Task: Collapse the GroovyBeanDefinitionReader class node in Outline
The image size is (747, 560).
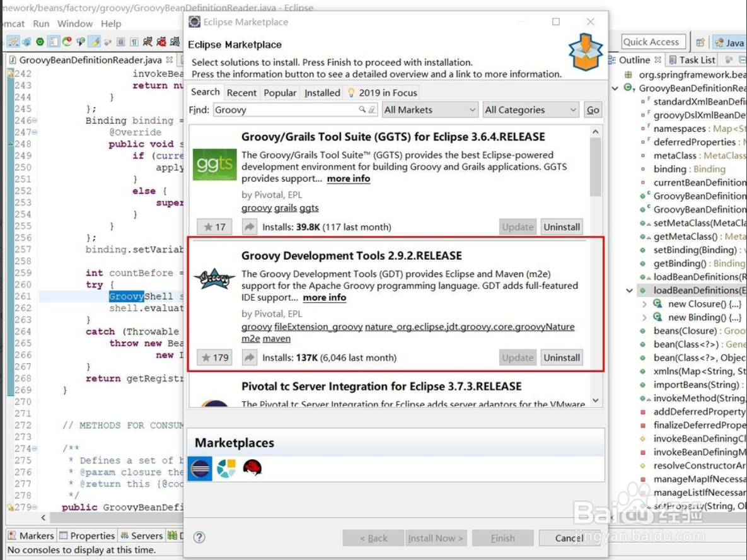Action: pyautogui.click(x=615, y=88)
